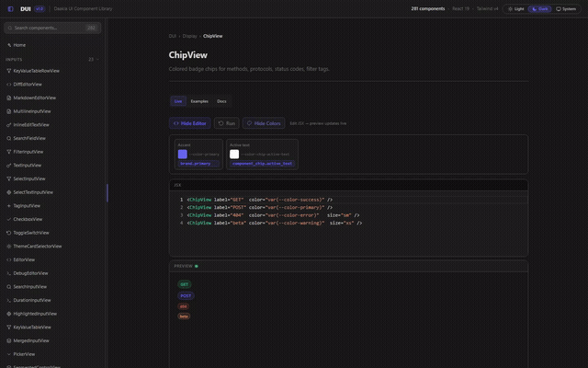
Task: Click the EditorView code icon
Action: point(8,259)
